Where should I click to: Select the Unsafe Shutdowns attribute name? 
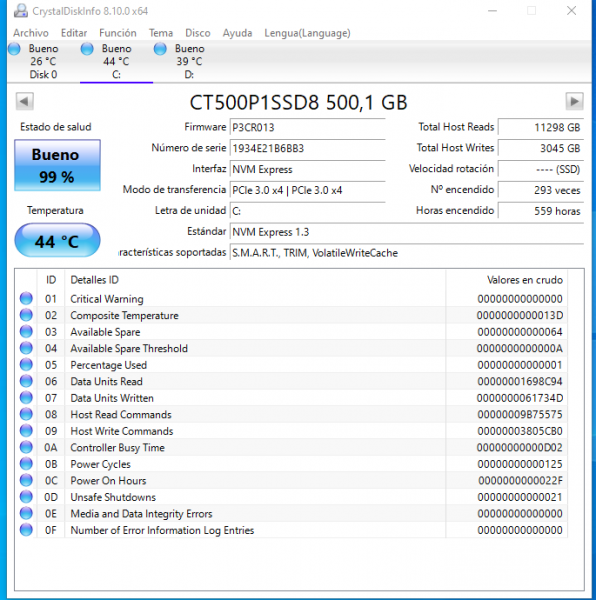pyautogui.click(x=113, y=497)
